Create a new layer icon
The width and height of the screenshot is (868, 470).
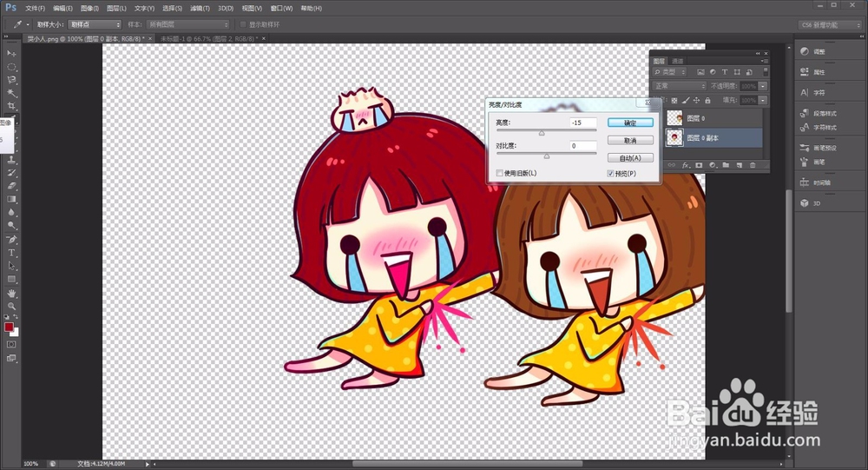739,165
